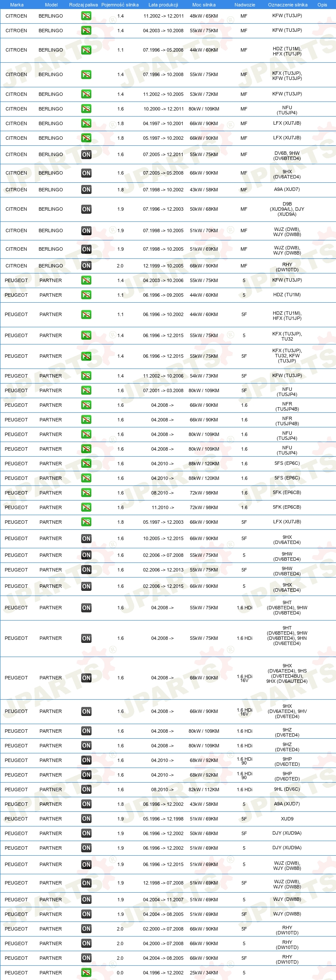The image size is (336, 980).
Task: Select PB fuel icon in Berlingo 1.1 44kW / 60KM row
Action: [86, 50]
